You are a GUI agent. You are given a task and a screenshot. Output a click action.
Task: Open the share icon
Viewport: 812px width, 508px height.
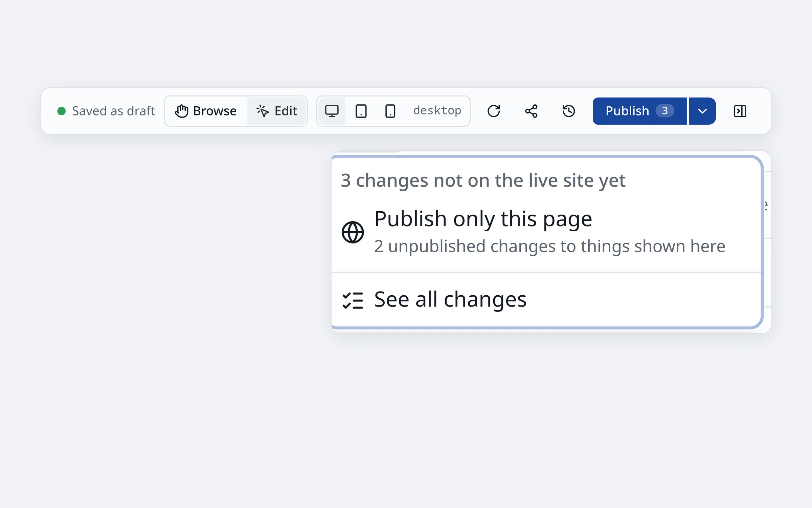[531, 111]
